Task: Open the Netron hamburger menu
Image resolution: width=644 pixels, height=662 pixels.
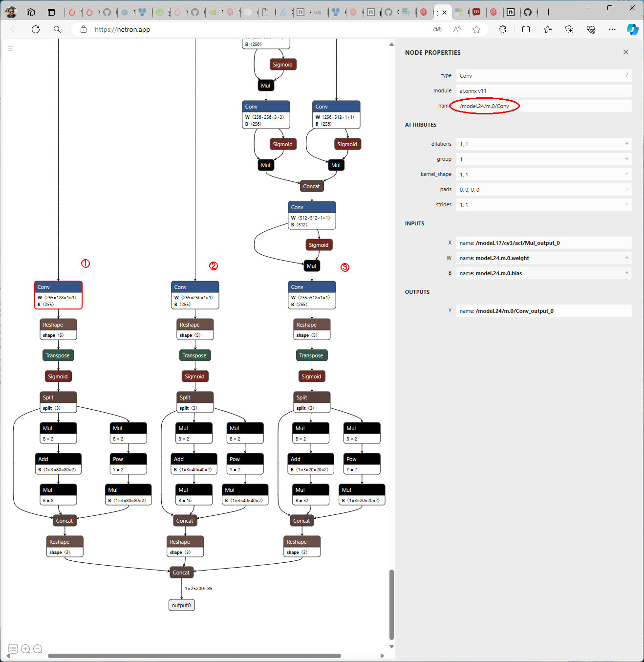Action: (x=10, y=48)
